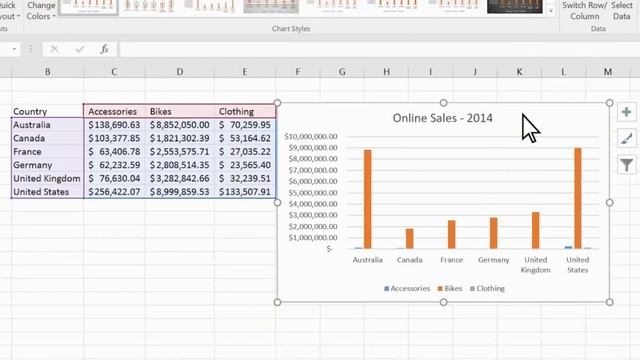Screen dimensions: 640x360
Task: Select column C header
Action: click(x=114, y=72)
